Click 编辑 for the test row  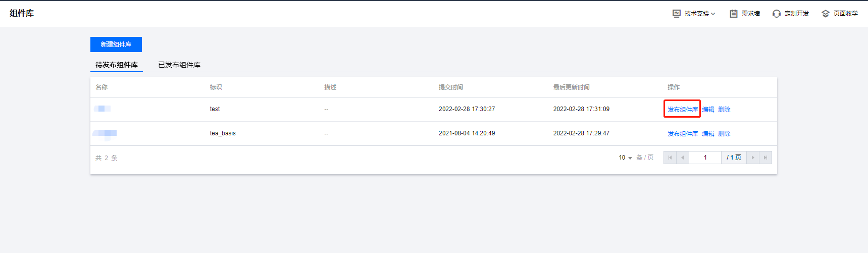pyautogui.click(x=708, y=109)
